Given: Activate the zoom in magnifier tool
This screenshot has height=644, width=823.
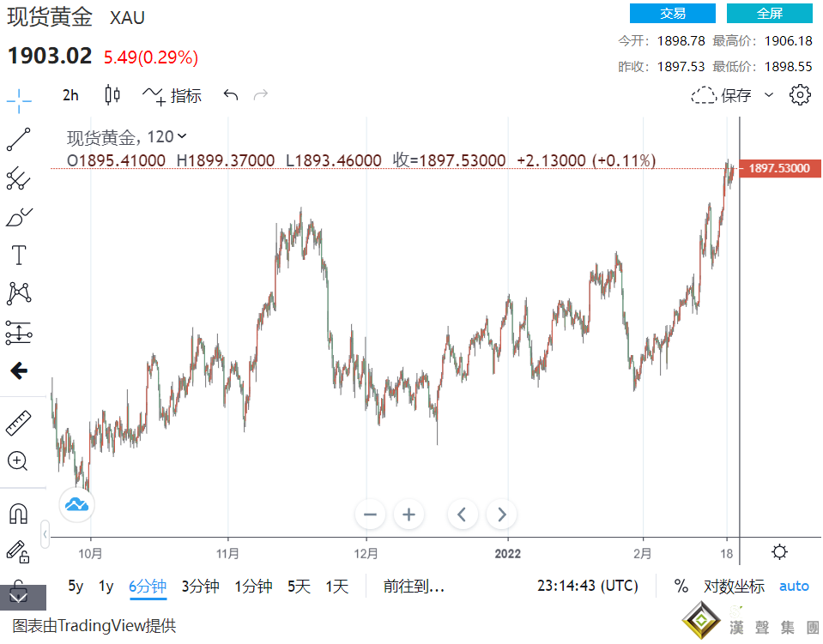Looking at the screenshot, I should [x=19, y=461].
